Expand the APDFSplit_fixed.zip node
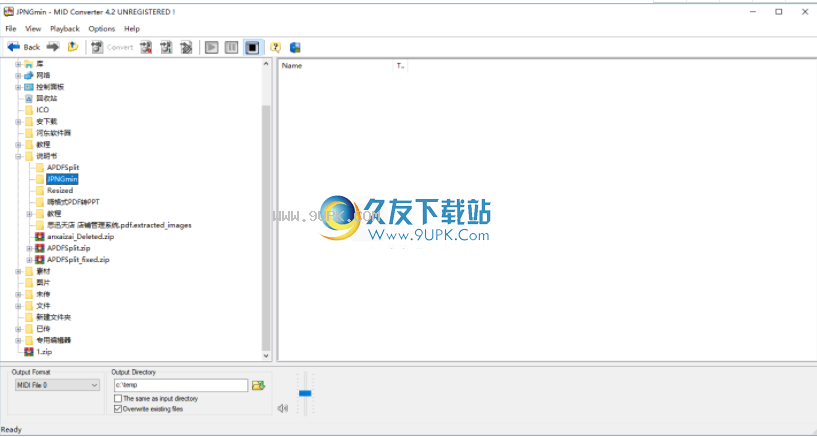817x437 pixels. [29, 259]
